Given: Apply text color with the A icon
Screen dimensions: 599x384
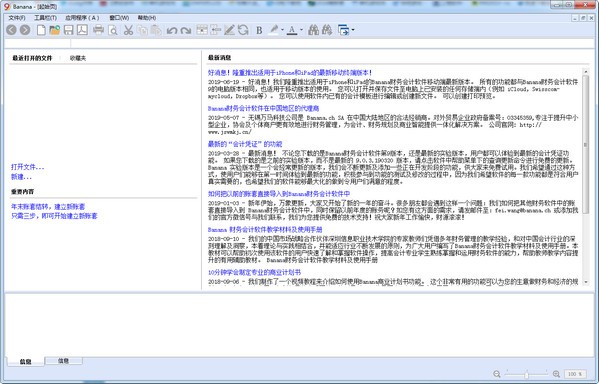Looking at the screenshot, I should click(x=292, y=30).
